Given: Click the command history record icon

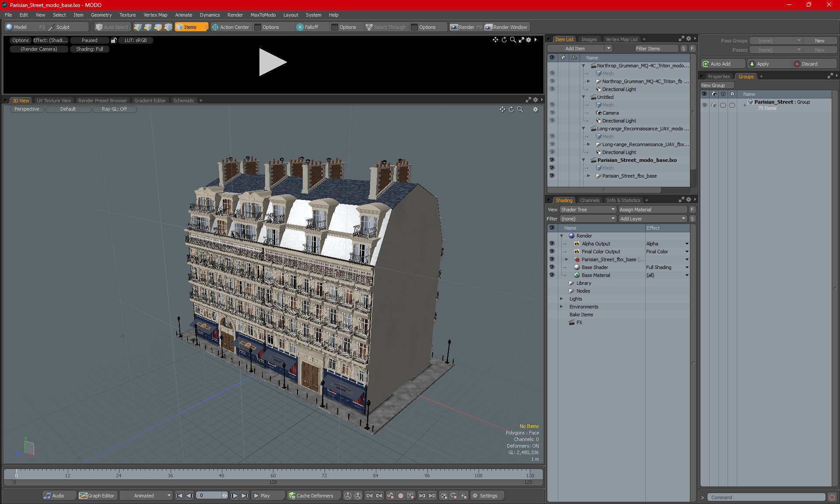Looking at the screenshot, I should (832, 497).
